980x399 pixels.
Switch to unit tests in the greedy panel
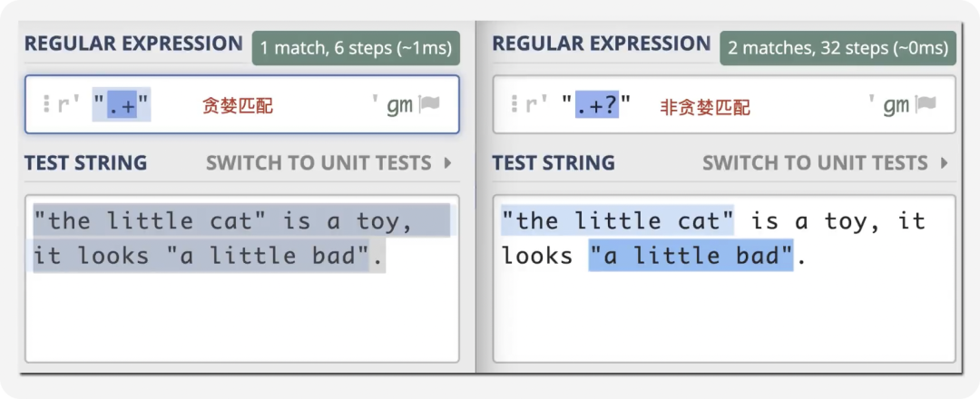318,163
